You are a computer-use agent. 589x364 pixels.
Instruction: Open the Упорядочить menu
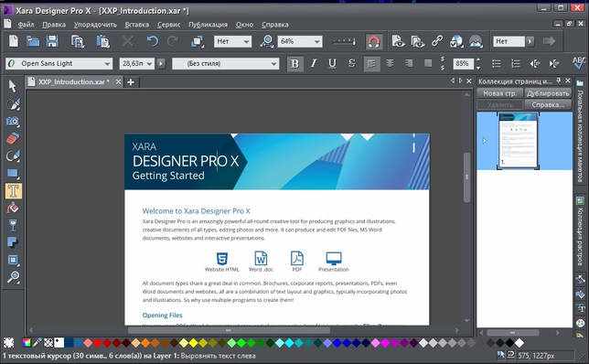[x=95, y=25]
